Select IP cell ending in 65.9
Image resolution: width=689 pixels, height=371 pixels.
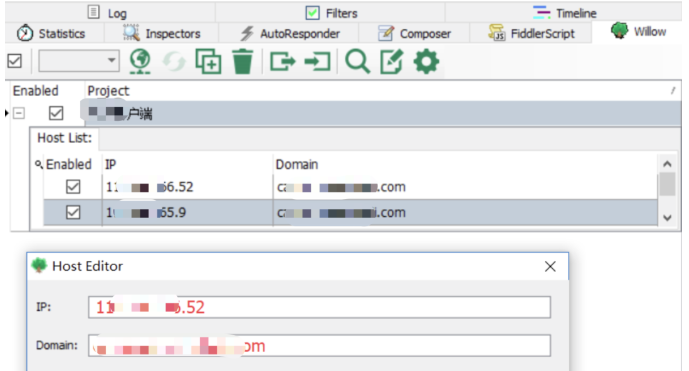pos(187,212)
